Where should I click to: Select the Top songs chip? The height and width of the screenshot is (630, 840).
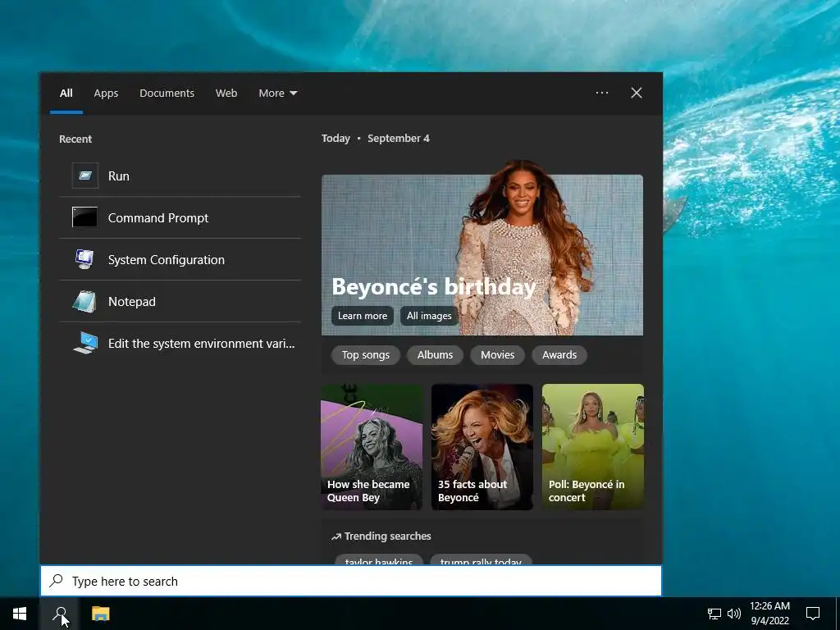365,354
